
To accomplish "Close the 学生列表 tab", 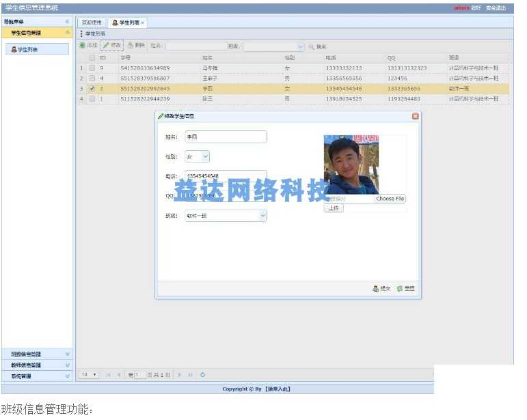I will [x=142, y=23].
